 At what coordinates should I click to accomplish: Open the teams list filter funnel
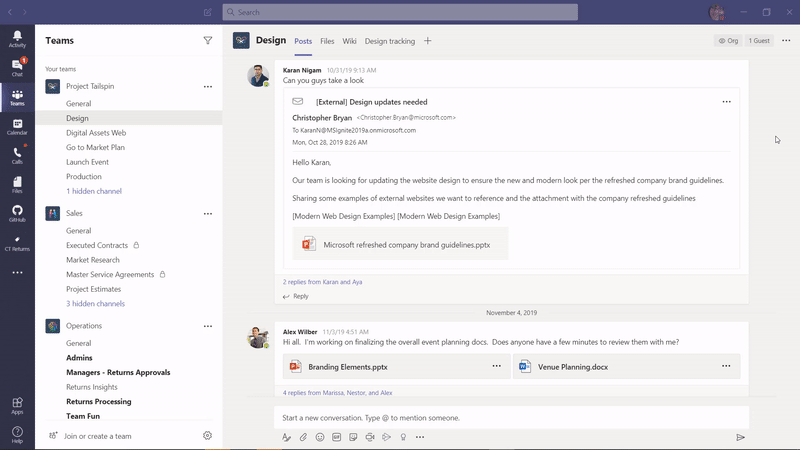tap(208, 41)
